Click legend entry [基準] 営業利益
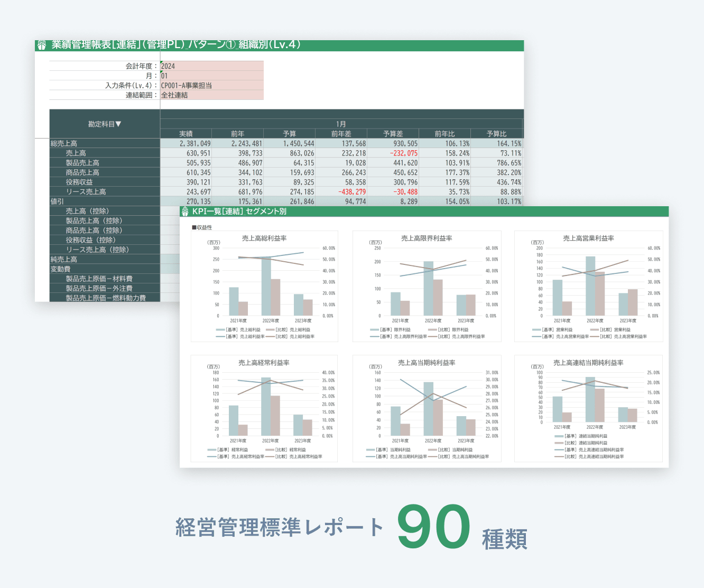Image resolution: width=704 pixels, height=588 pixels. [553, 329]
